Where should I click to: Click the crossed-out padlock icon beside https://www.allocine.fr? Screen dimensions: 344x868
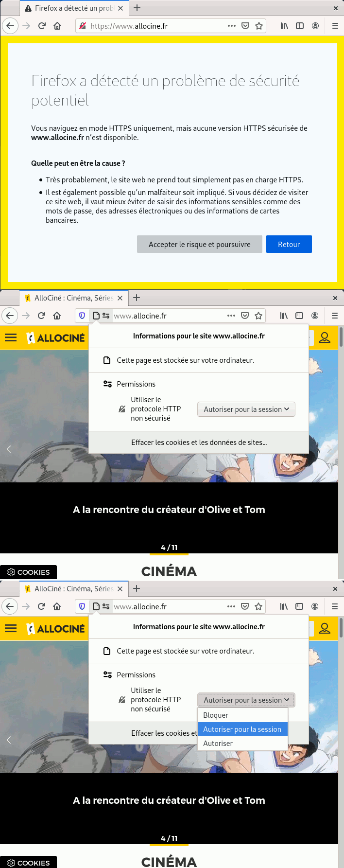[x=83, y=26]
